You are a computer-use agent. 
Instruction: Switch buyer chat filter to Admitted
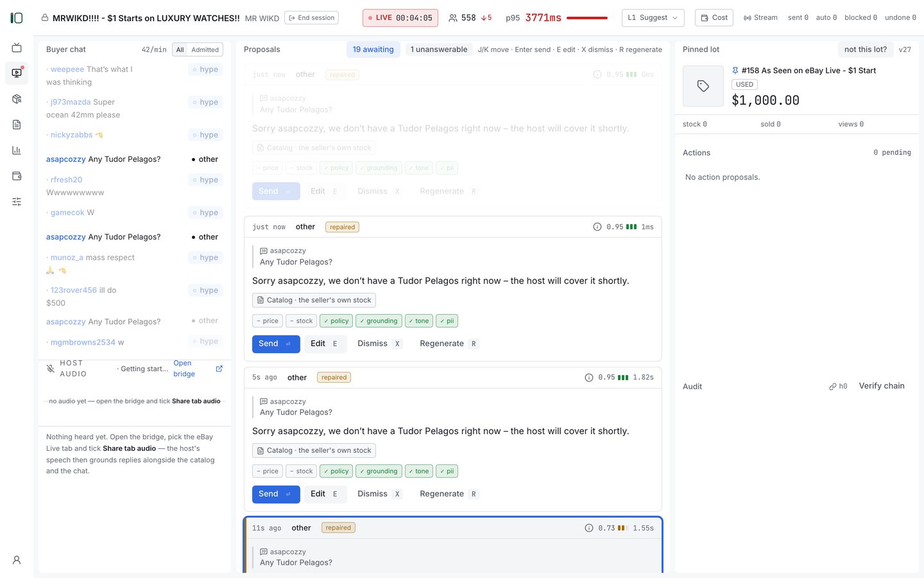(205, 49)
